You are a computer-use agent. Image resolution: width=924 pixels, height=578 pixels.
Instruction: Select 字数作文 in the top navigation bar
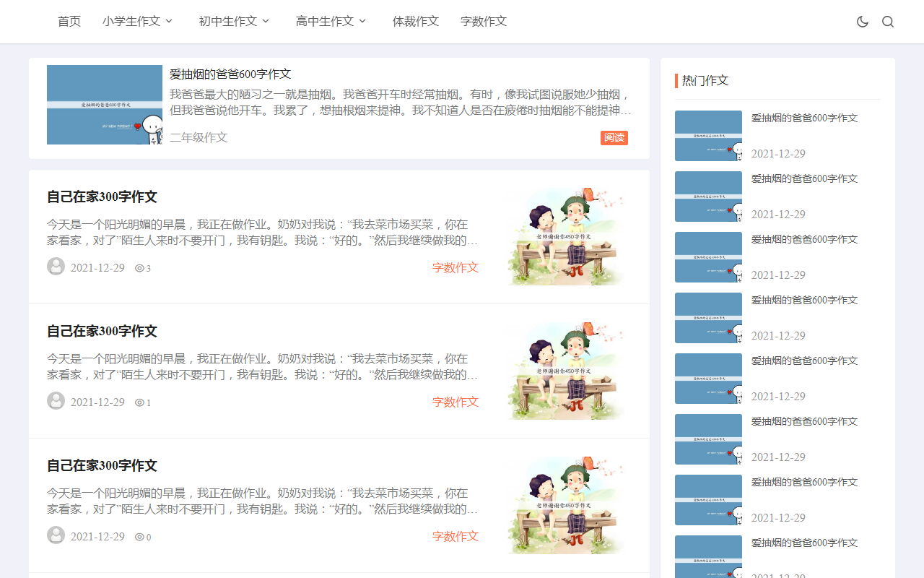coord(484,22)
